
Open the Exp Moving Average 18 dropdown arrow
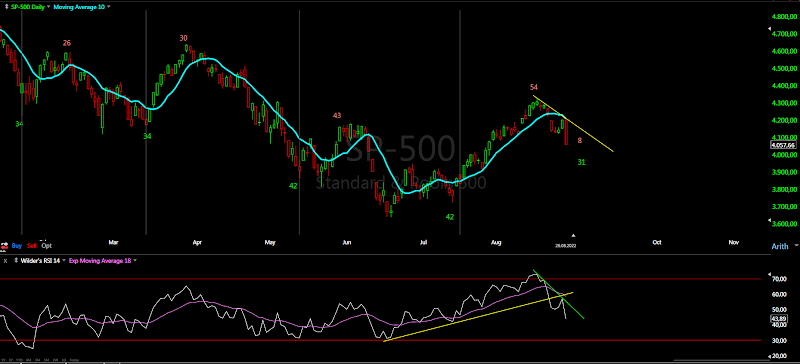pos(135,261)
